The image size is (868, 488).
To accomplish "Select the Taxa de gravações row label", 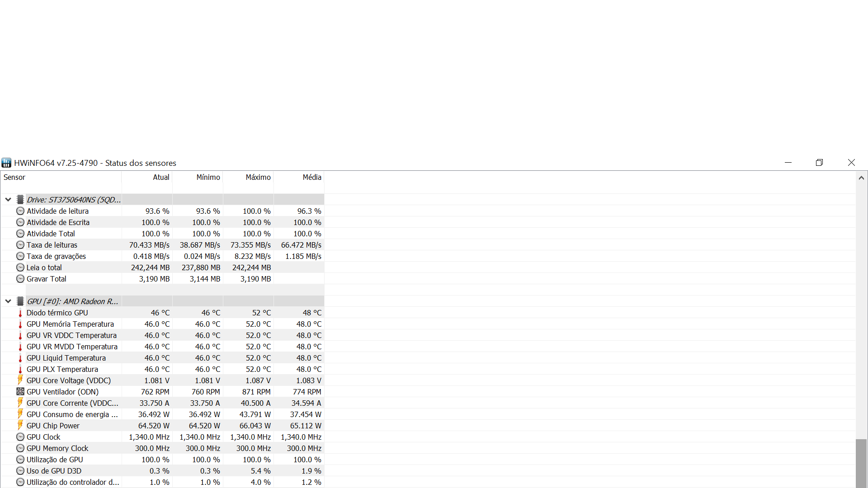I will click(x=56, y=256).
